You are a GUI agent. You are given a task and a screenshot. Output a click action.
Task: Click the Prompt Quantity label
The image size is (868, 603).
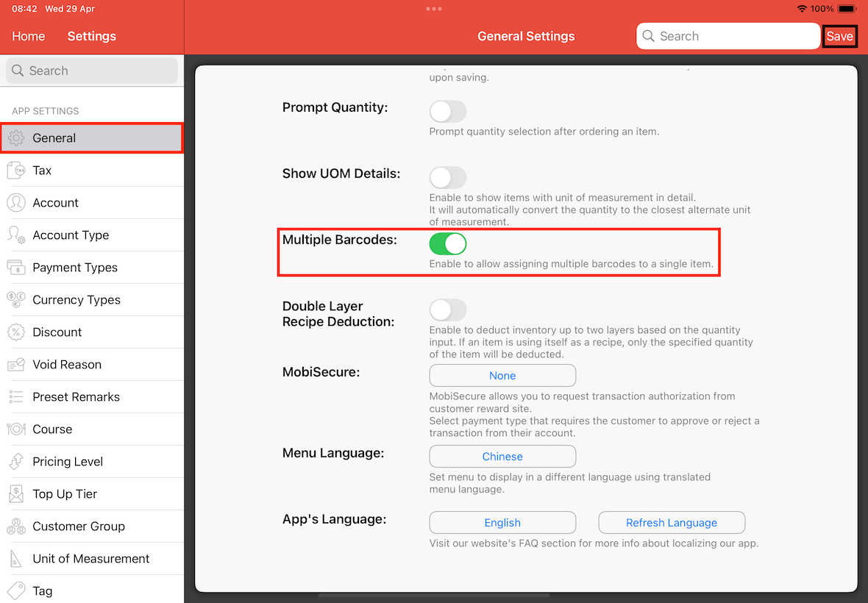pos(335,107)
